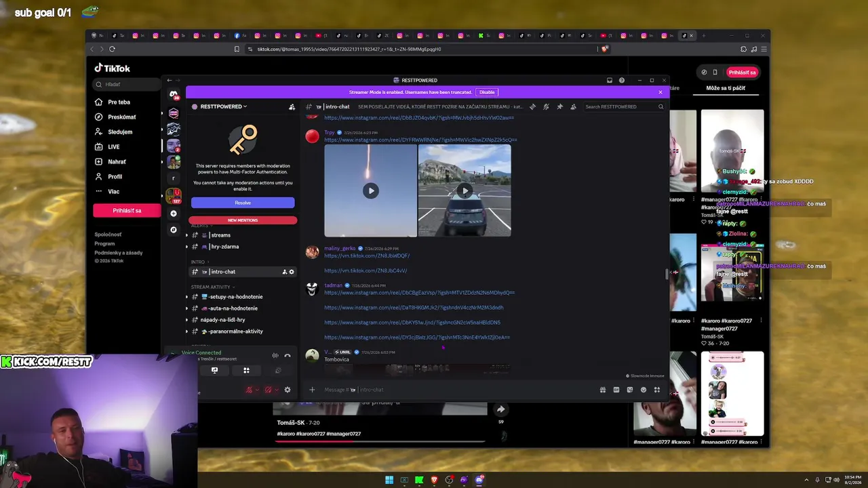868x488 pixels.
Task: Expand auta-na-hodnotenie channel arrow
Action: 186,308
